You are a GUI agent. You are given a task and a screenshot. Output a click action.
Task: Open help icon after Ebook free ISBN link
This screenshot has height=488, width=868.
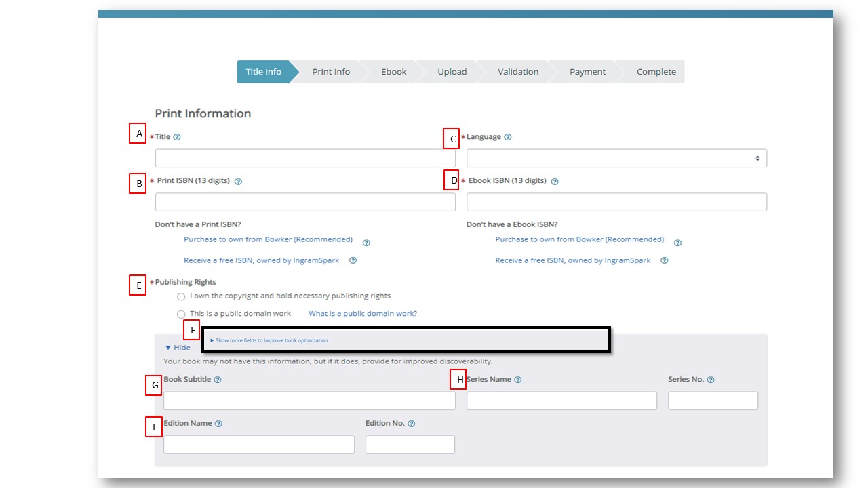[x=665, y=260]
